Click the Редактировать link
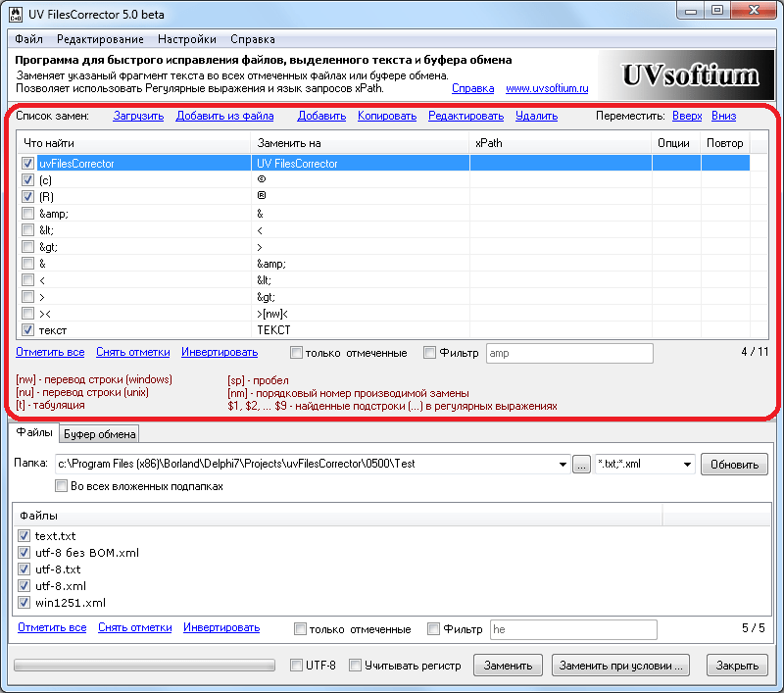The image size is (784, 693). click(466, 116)
